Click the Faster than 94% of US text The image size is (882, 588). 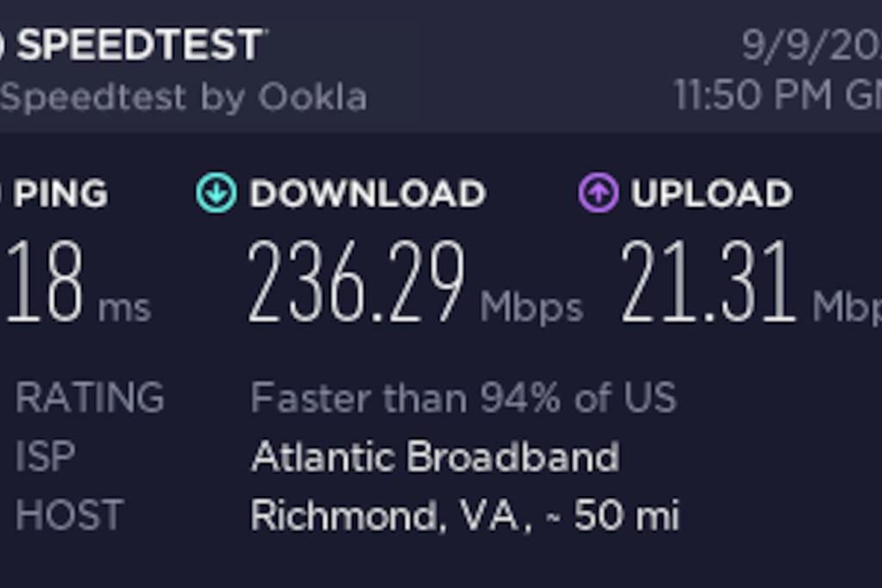463,399
